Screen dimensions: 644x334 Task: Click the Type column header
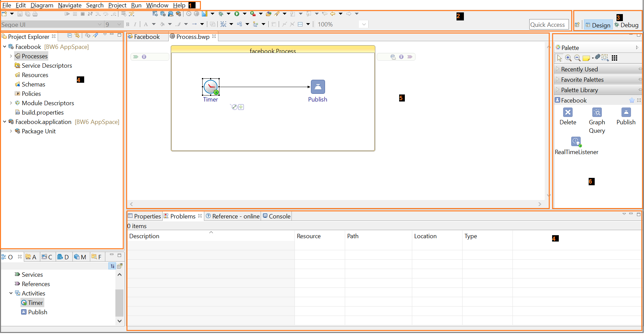(x=487, y=236)
